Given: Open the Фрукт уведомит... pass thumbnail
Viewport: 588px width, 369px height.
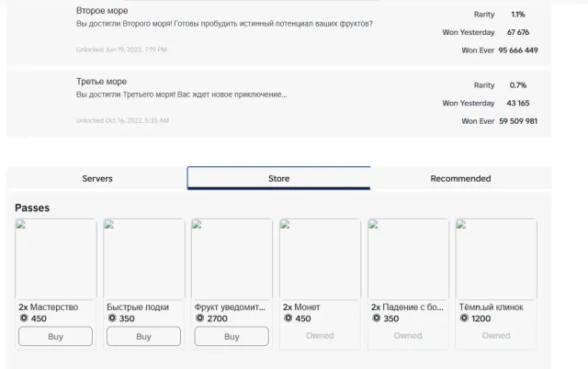Looking at the screenshot, I should click(232, 259).
